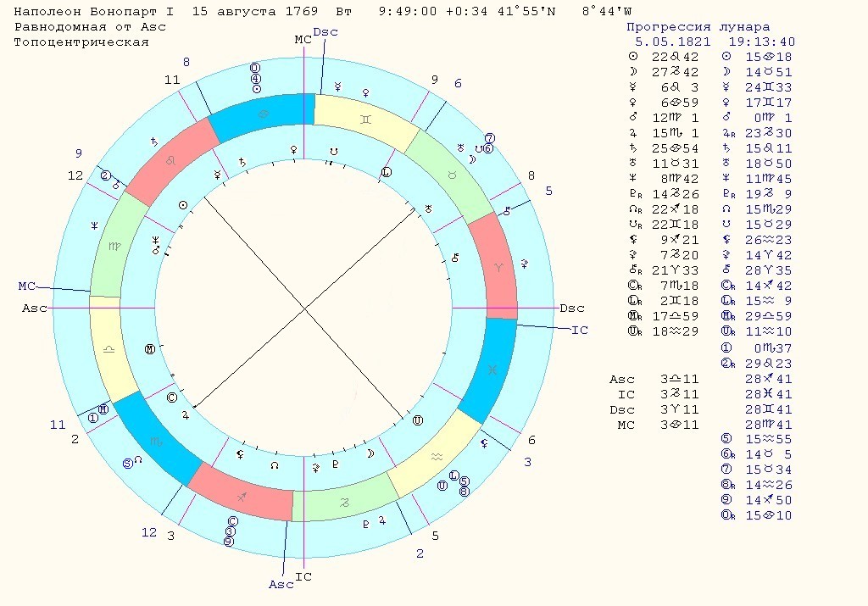Click the progressed Sun glyph beside 15 Cancer 18

[x=726, y=57]
